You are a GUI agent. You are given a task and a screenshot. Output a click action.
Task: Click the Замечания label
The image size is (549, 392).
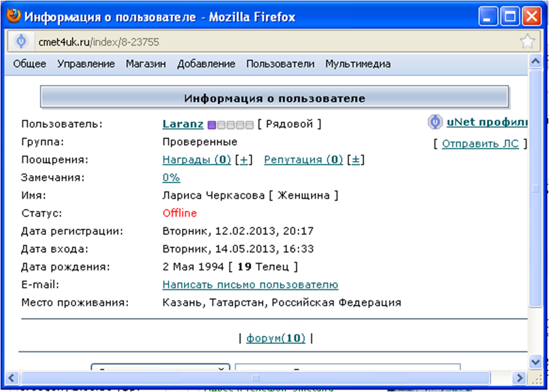point(53,178)
